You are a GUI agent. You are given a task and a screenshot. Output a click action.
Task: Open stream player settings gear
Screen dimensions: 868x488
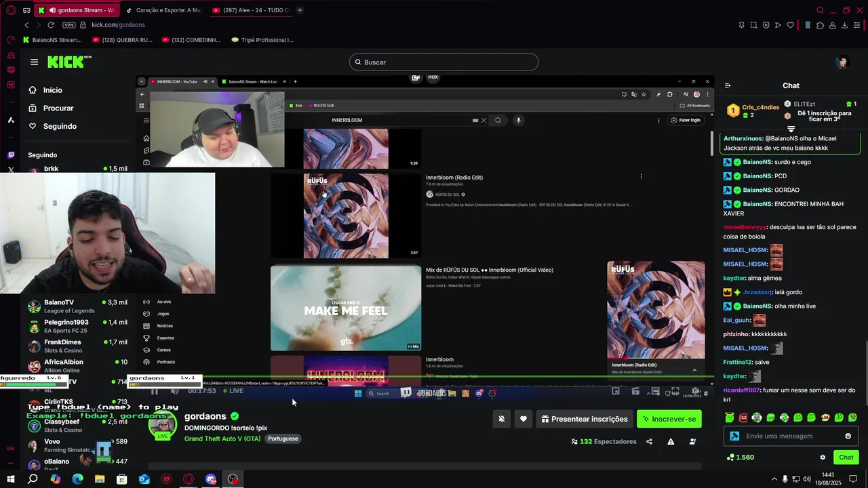695,392
